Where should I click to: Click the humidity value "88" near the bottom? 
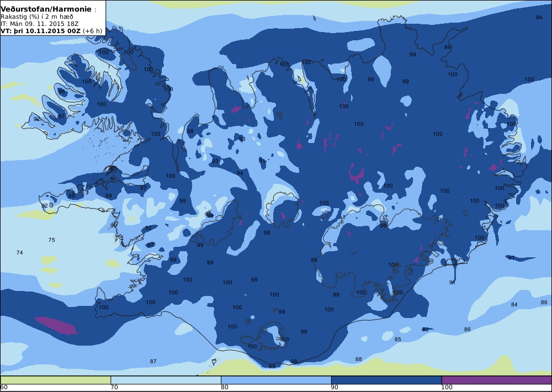point(358,359)
